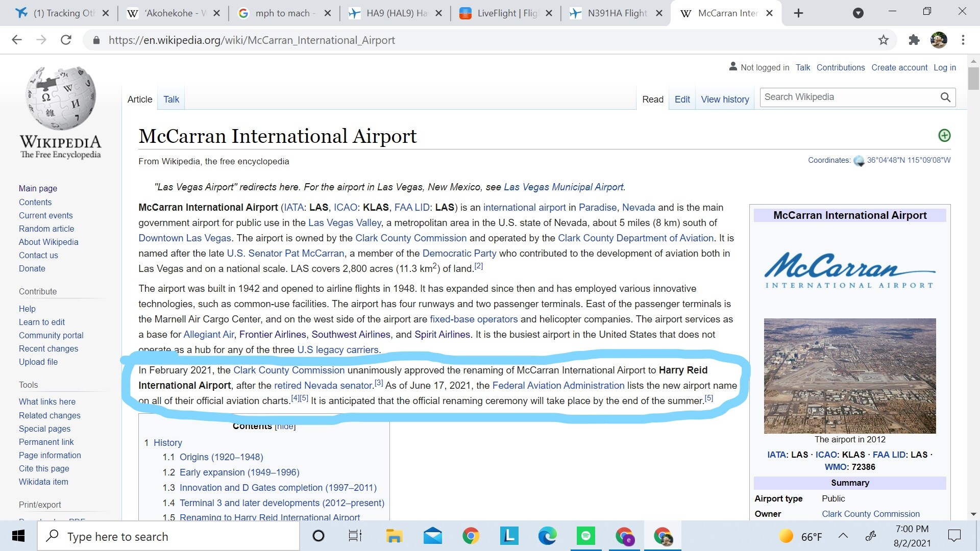Click the globe icon next to Coordinates
This screenshot has height=551, width=980.
coord(859,161)
